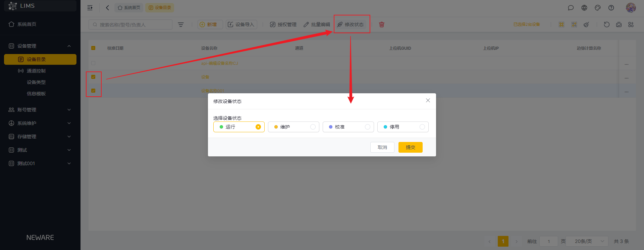Open the 20条/页 page size dropdown
Viewport: 644px width, 250px height.
[x=587, y=241]
